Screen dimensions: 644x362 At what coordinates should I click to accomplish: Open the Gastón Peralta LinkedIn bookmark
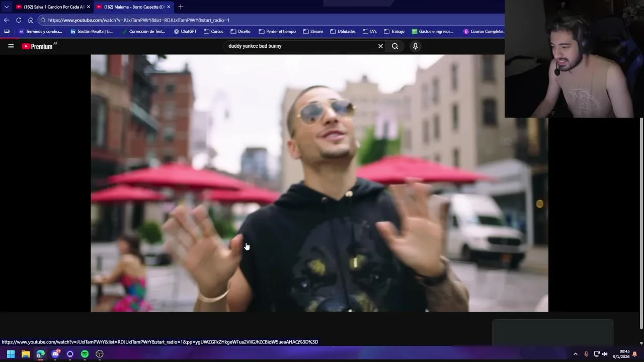click(x=91, y=32)
